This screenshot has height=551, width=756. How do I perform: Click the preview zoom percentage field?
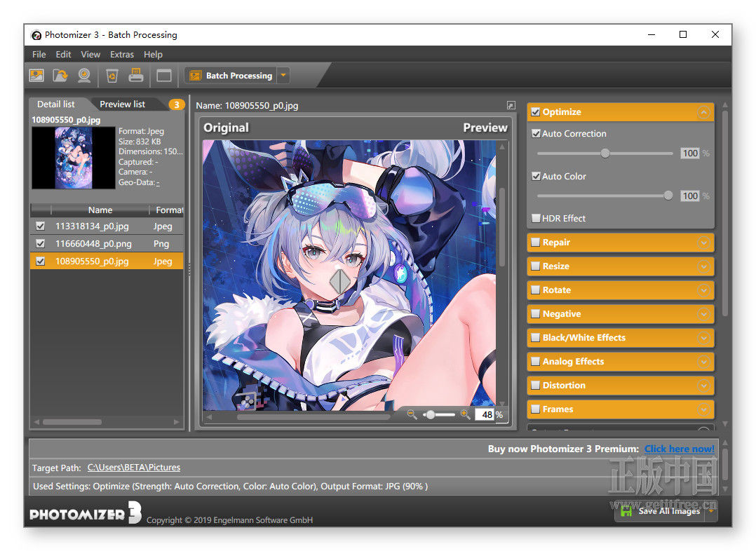[485, 414]
